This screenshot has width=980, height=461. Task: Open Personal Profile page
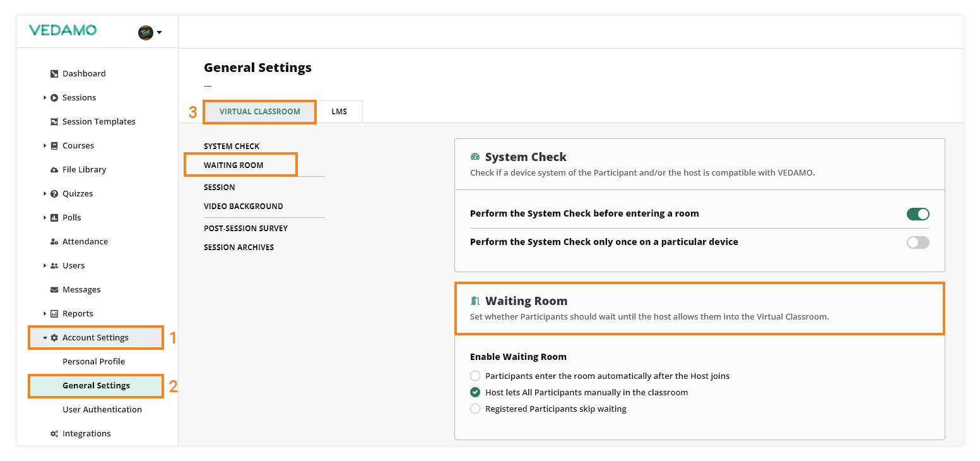pyautogui.click(x=93, y=362)
